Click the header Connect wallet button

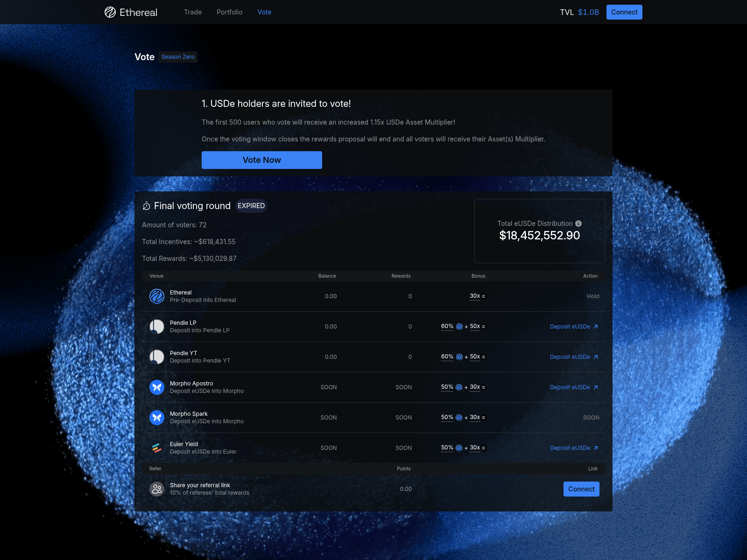point(624,12)
